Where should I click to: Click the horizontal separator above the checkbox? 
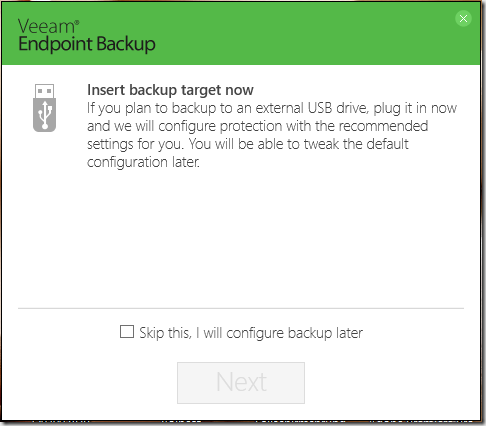[241, 308]
